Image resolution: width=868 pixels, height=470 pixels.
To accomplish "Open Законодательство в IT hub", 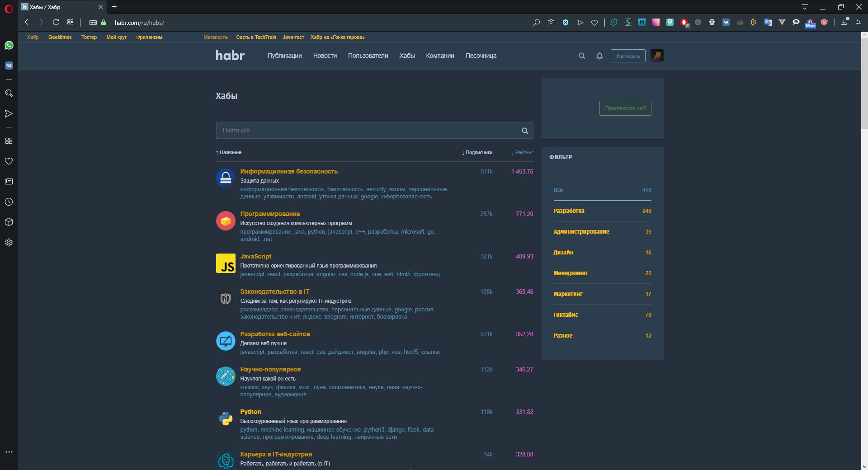I will pyautogui.click(x=275, y=291).
